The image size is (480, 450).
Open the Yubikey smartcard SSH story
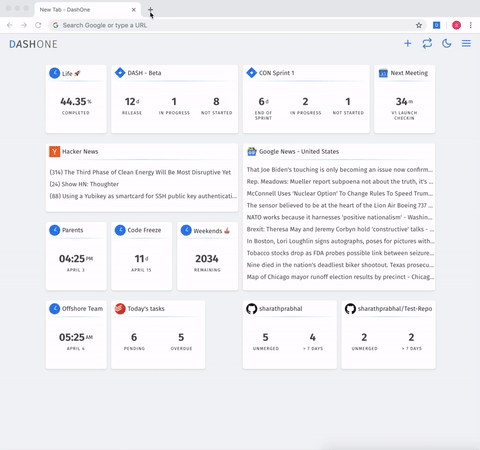[143, 196]
